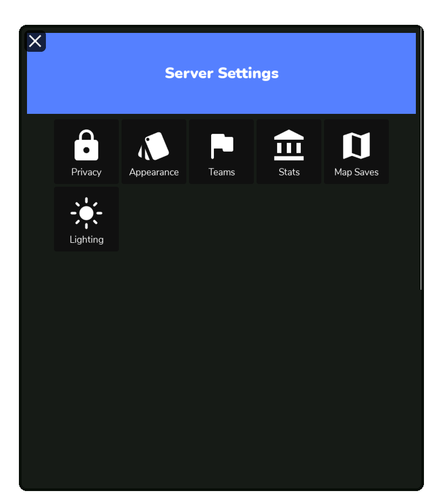The image size is (438, 504).
Task: Click the "Map Saves" text label
Action: [356, 172]
